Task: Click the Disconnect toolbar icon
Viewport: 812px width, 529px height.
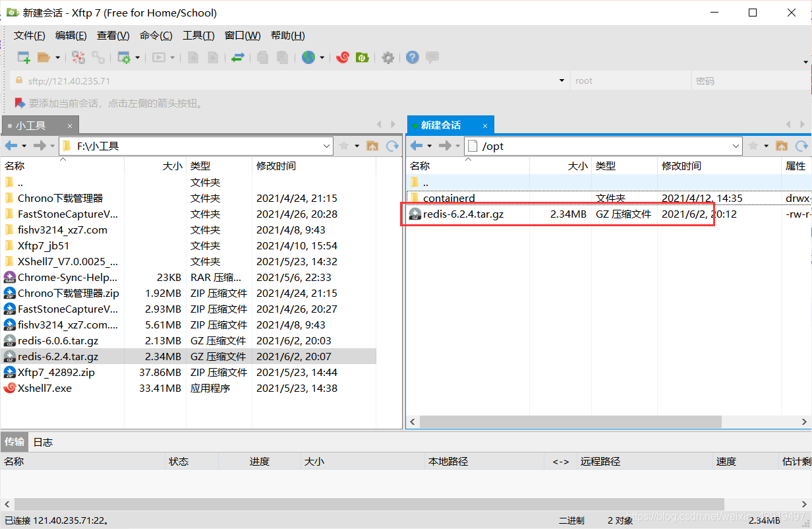Action: (78, 57)
